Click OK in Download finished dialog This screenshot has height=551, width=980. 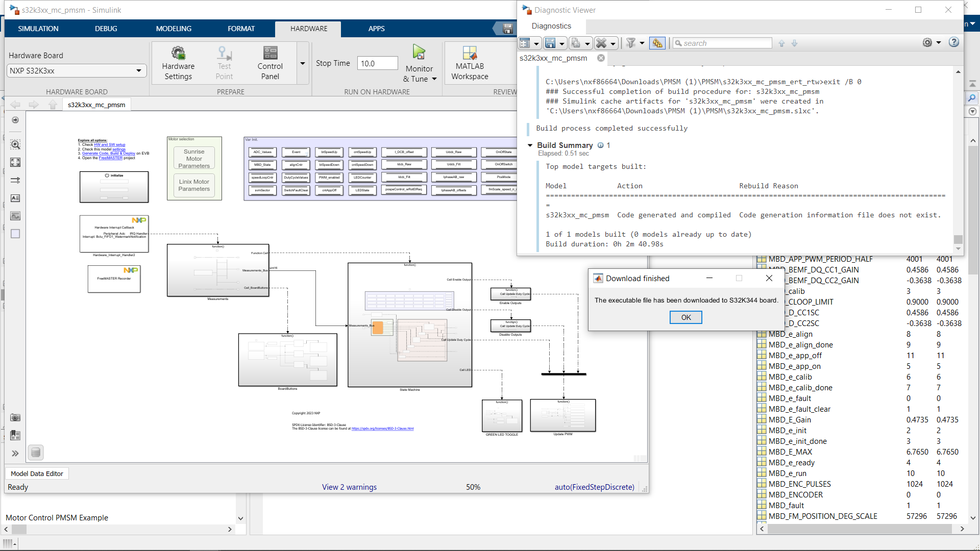(685, 317)
